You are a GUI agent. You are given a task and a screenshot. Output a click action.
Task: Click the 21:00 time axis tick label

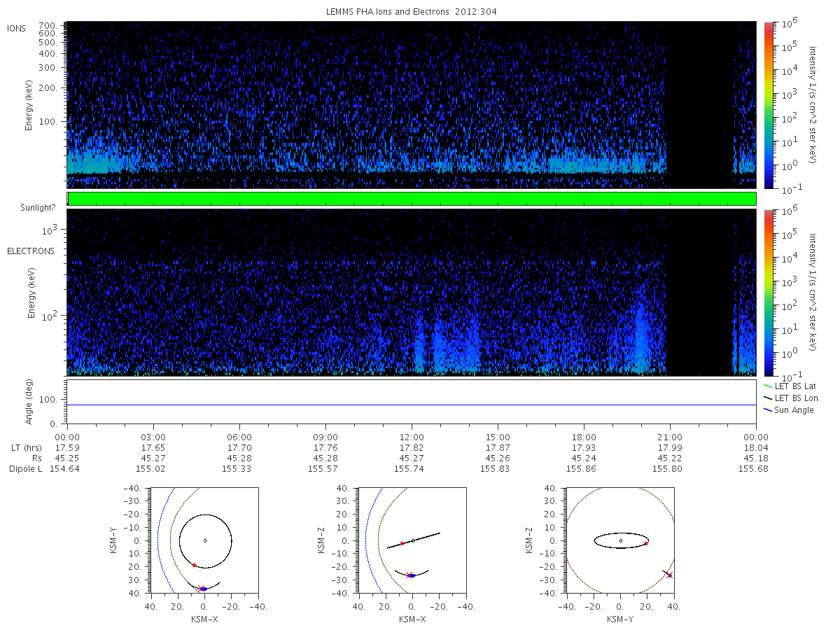(670, 437)
